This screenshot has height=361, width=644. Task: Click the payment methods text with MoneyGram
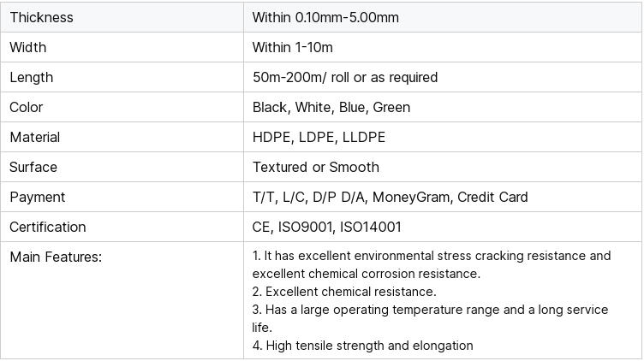click(x=390, y=197)
